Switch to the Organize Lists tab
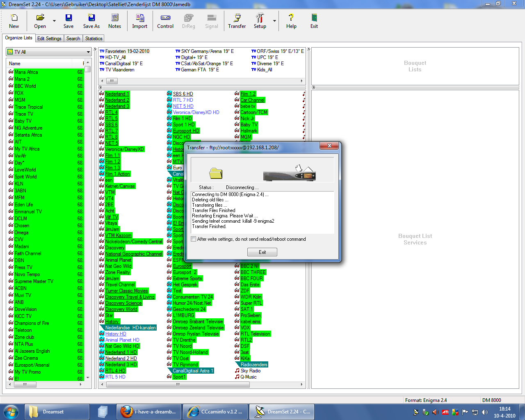This screenshot has width=525, height=420. [x=18, y=38]
